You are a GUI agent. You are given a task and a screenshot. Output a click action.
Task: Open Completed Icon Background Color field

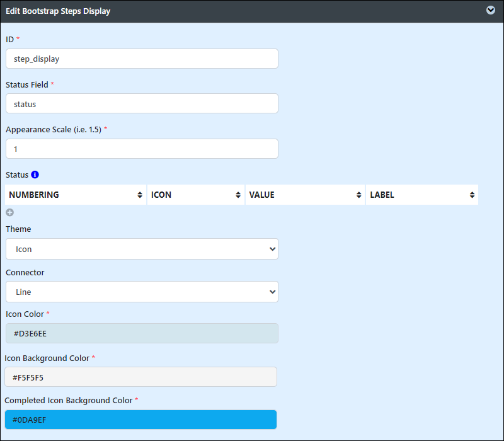pyautogui.click(x=140, y=420)
